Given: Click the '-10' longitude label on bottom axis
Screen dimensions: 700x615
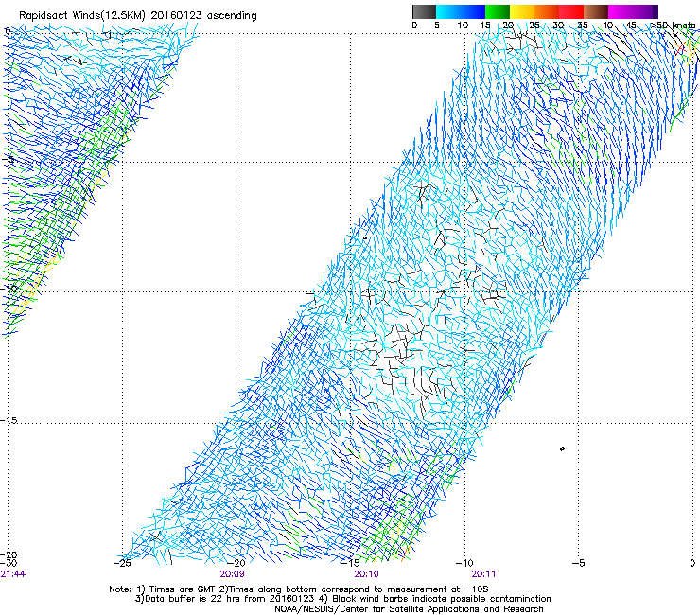Looking at the screenshot, I should pyautogui.click(x=464, y=563).
